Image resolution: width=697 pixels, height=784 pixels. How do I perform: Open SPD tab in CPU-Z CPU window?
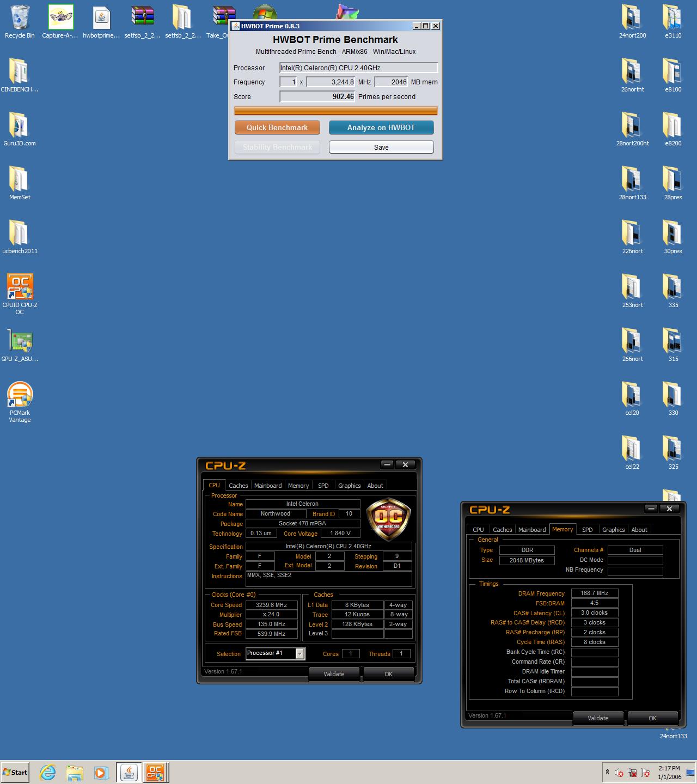[323, 485]
